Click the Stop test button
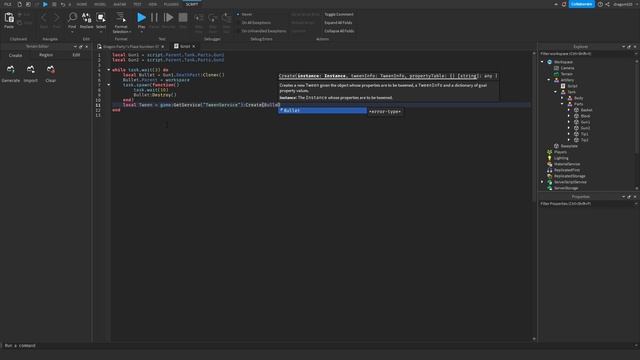This screenshot has height=360, width=640. point(183,18)
